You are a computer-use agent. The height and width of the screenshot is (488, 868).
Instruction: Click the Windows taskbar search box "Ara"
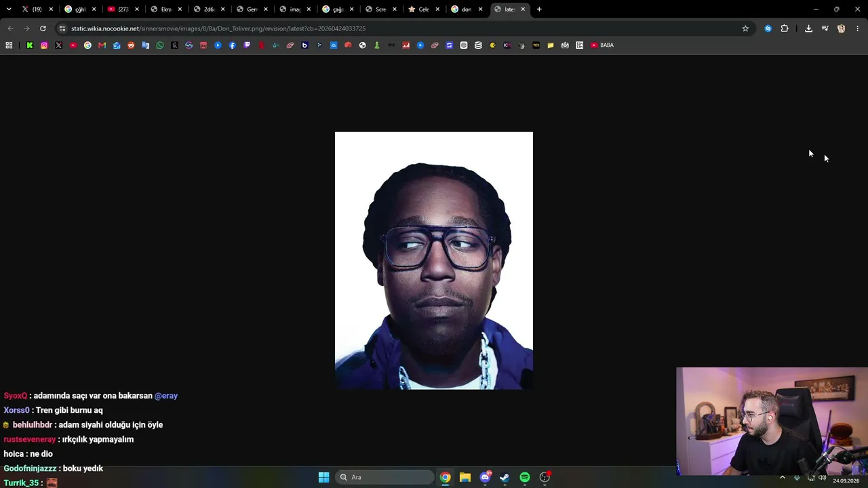[386, 477]
